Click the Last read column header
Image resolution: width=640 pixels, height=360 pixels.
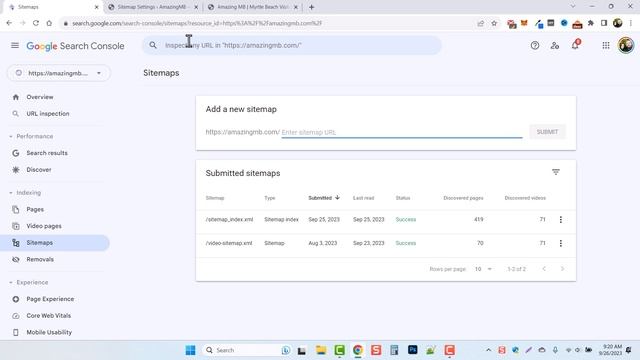363,198
